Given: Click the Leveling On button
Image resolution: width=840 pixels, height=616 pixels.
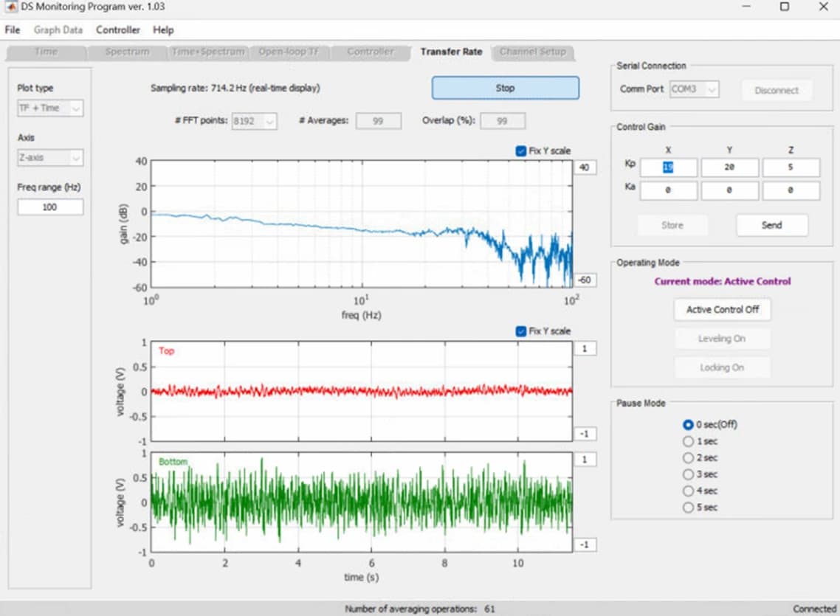Looking at the screenshot, I should pyautogui.click(x=722, y=339).
